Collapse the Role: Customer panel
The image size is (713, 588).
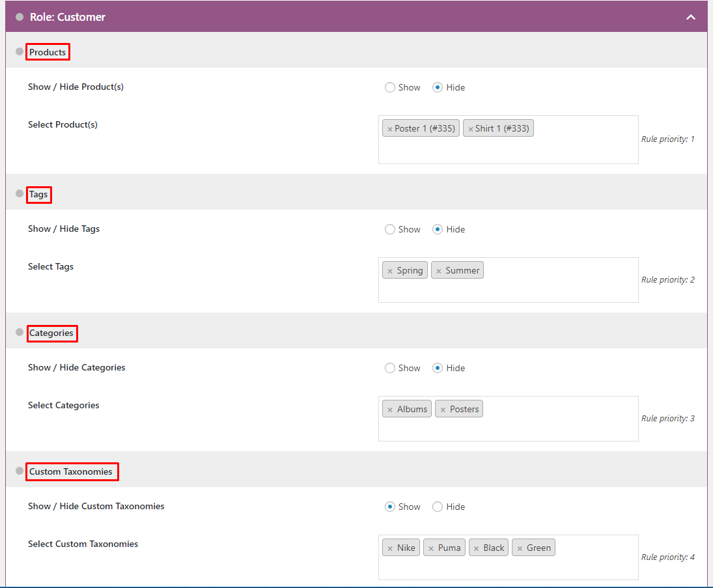(x=690, y=17)
